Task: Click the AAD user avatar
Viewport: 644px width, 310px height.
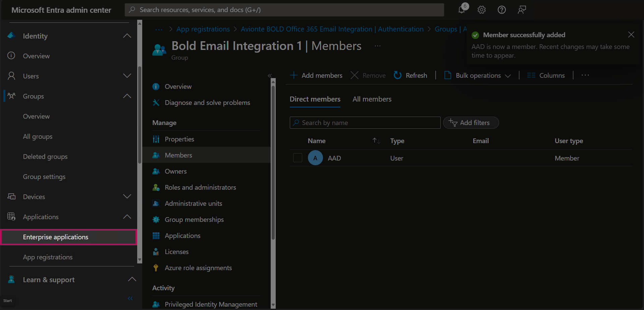Action: pos(315,158)
